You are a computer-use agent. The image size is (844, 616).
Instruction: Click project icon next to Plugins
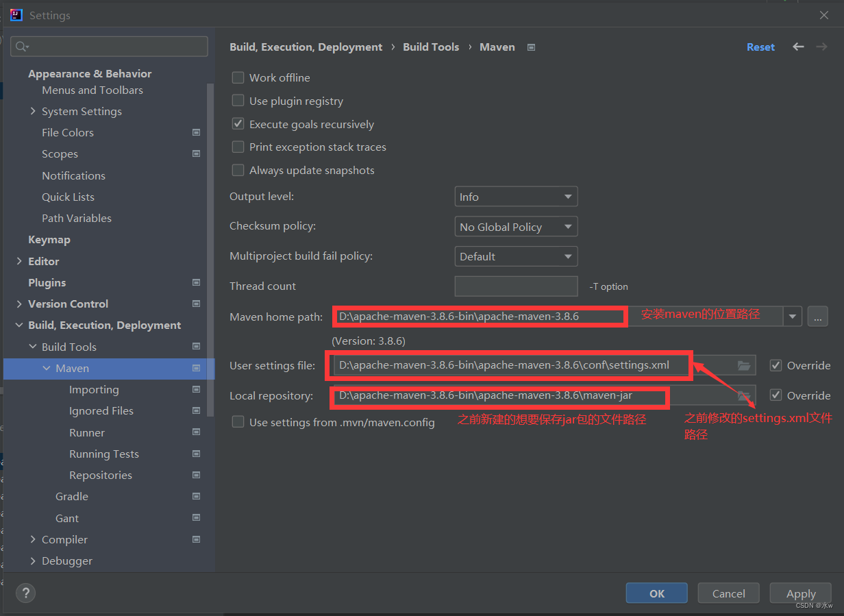197,282
